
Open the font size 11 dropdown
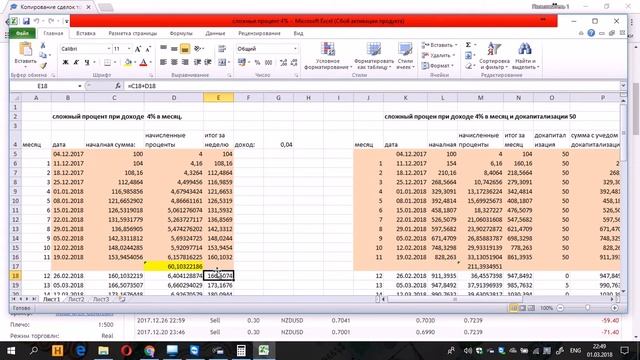coord(129,49)
